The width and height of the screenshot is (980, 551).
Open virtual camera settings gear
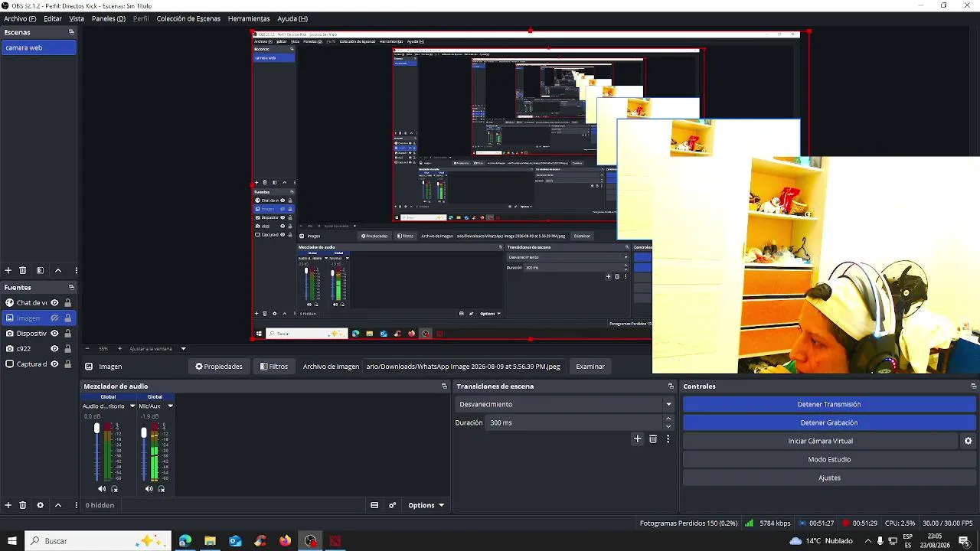pos(968,441)
